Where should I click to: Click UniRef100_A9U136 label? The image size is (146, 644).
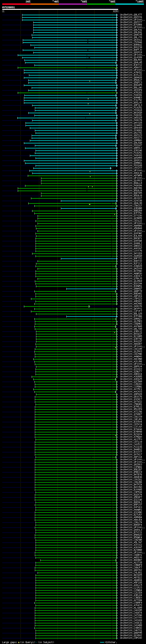131,173
